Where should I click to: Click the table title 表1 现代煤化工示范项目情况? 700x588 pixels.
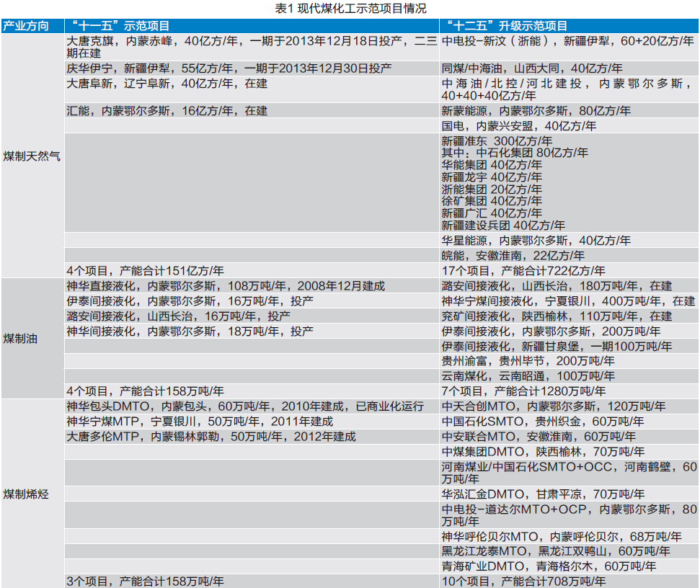(350, 9)
